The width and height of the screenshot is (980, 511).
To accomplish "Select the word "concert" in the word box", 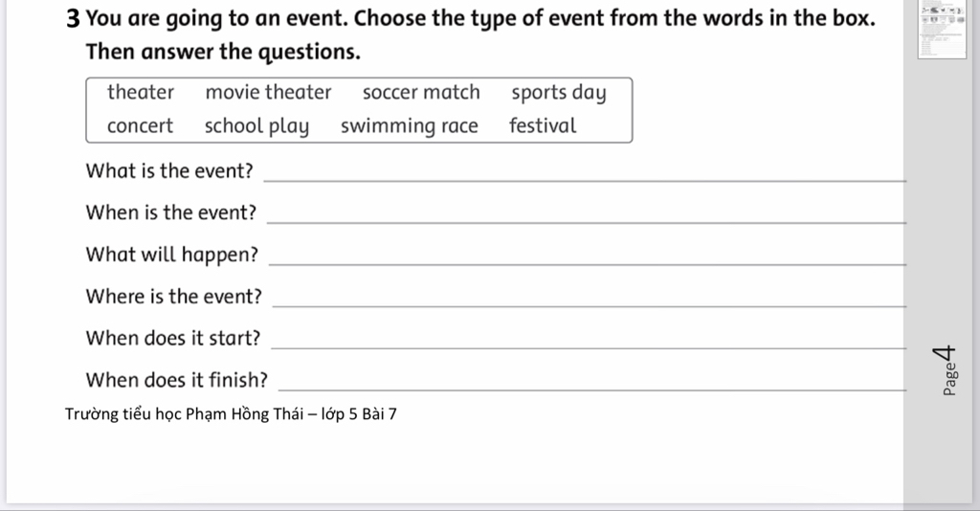I will tap(140, 126).
